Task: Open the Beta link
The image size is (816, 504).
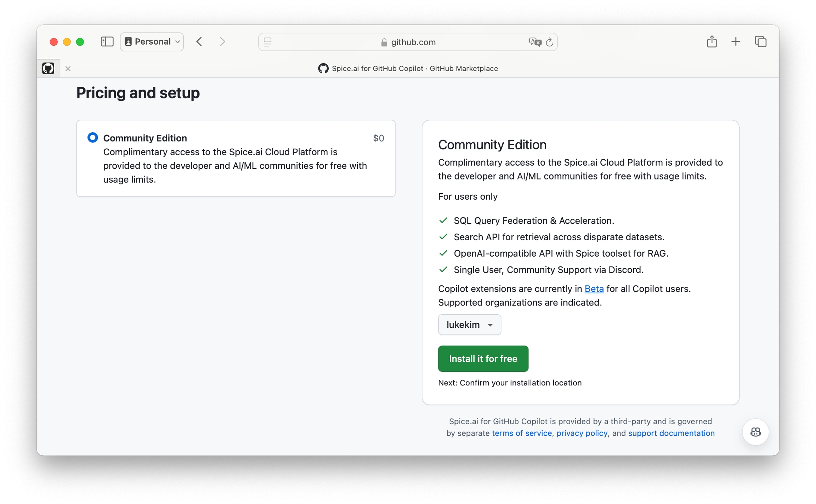Action: pos(594,289)
